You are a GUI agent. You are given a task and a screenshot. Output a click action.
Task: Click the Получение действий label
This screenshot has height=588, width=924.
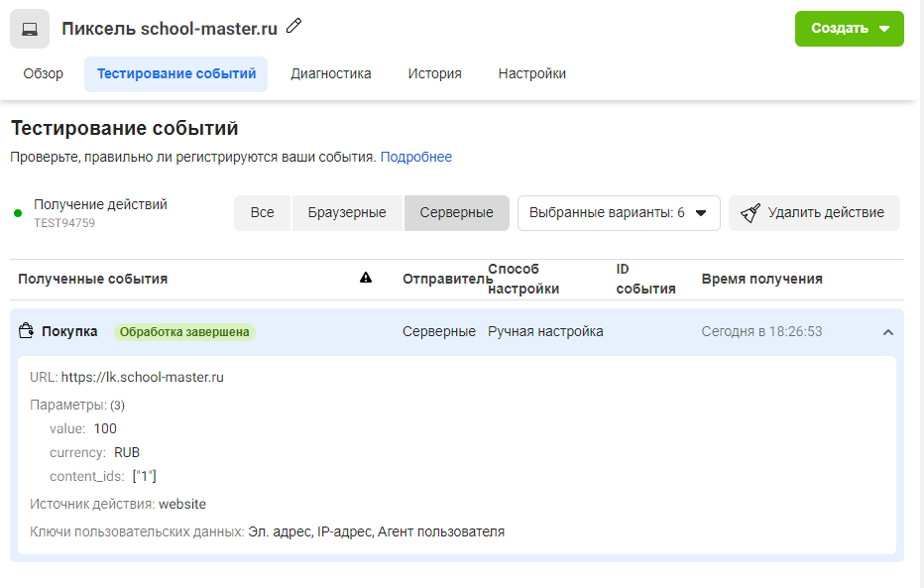pos(100,204)
